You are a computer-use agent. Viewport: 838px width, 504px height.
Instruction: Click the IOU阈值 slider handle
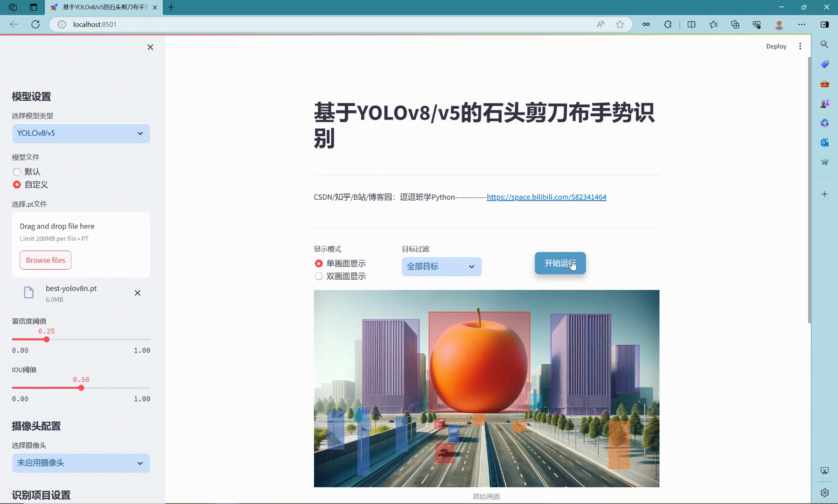click(81, 388)
